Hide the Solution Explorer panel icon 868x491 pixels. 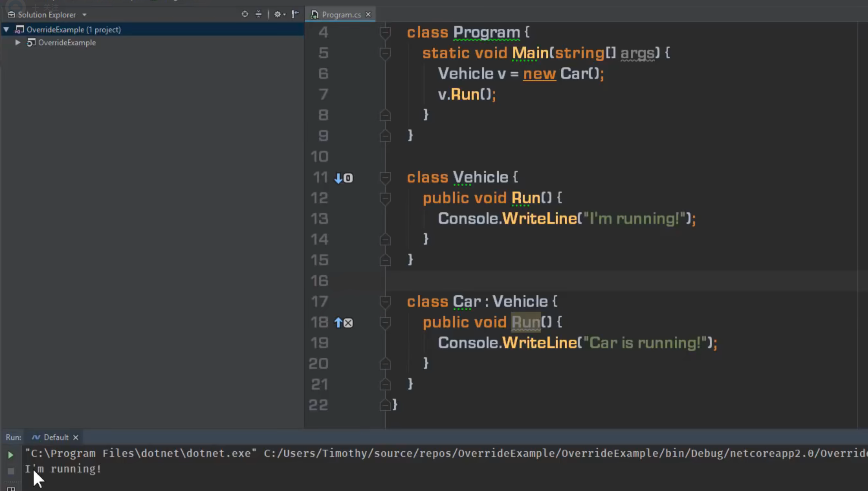pyautogui.click(x=295, y=14)
